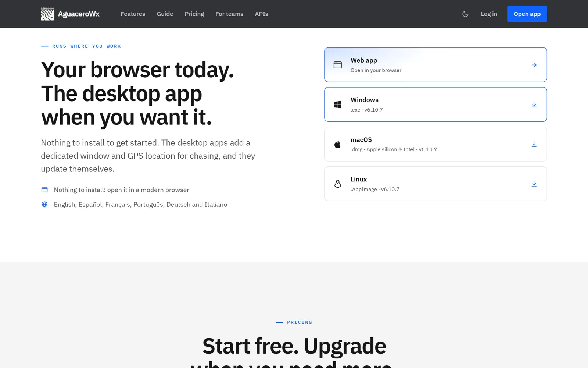Click 'RUNS WHERE YOU WORK' label
This screenshot has width=588, height=368.
[86, 46]
